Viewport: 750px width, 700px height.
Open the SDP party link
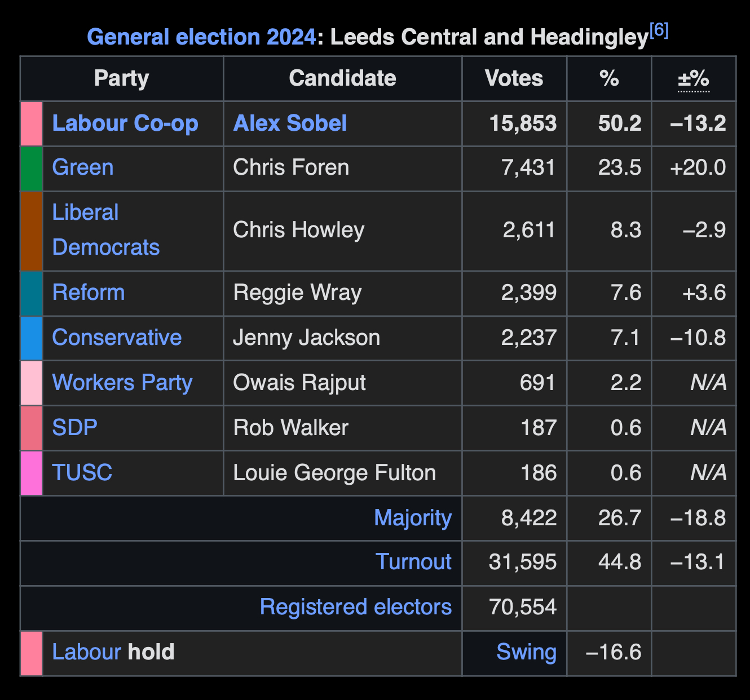coord(75,428)
